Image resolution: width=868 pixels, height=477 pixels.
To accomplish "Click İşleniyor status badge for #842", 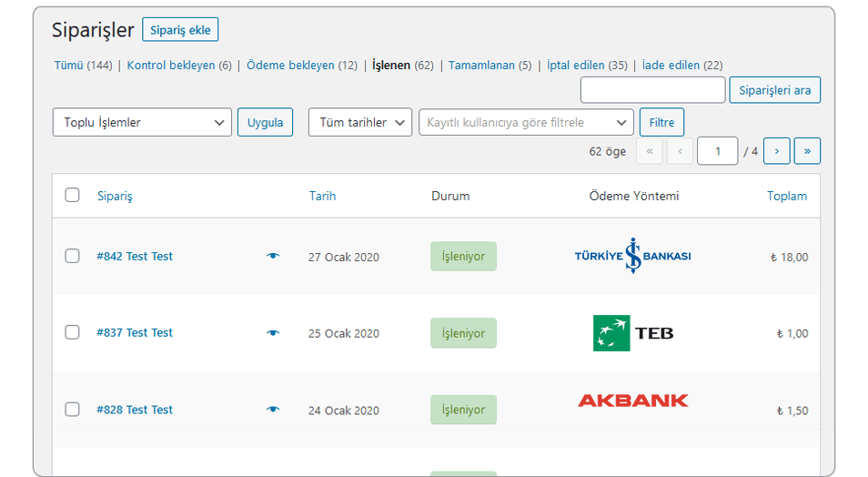I will click(463, 256).
